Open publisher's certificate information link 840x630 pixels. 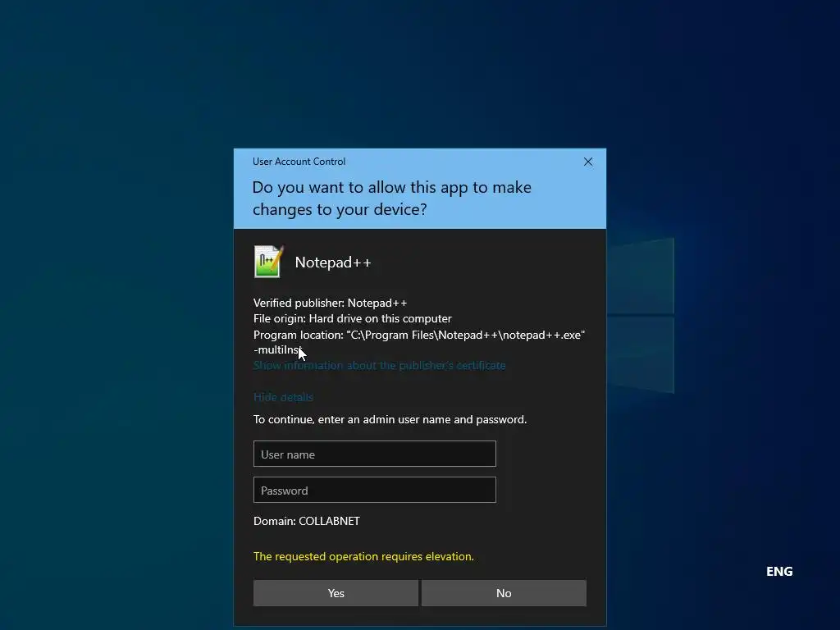point(379,365)
